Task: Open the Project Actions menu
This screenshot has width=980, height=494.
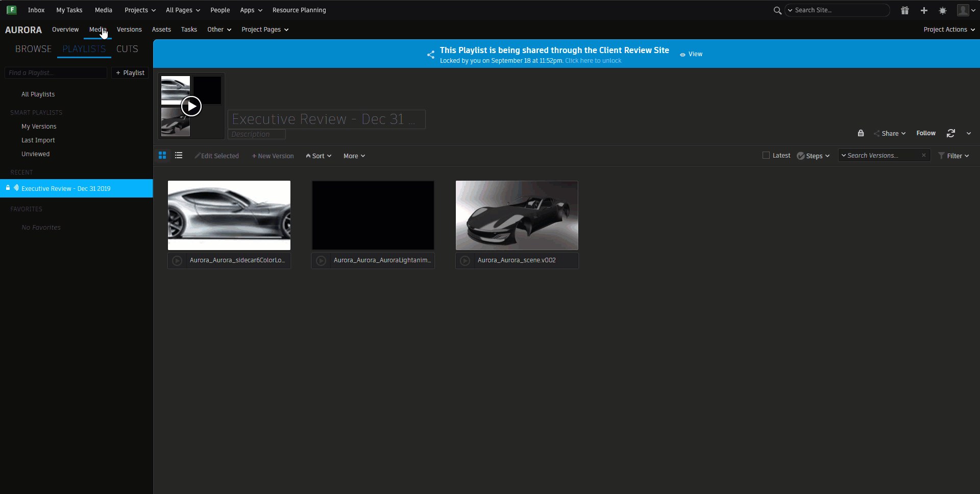Action: (x=949, y=30)
